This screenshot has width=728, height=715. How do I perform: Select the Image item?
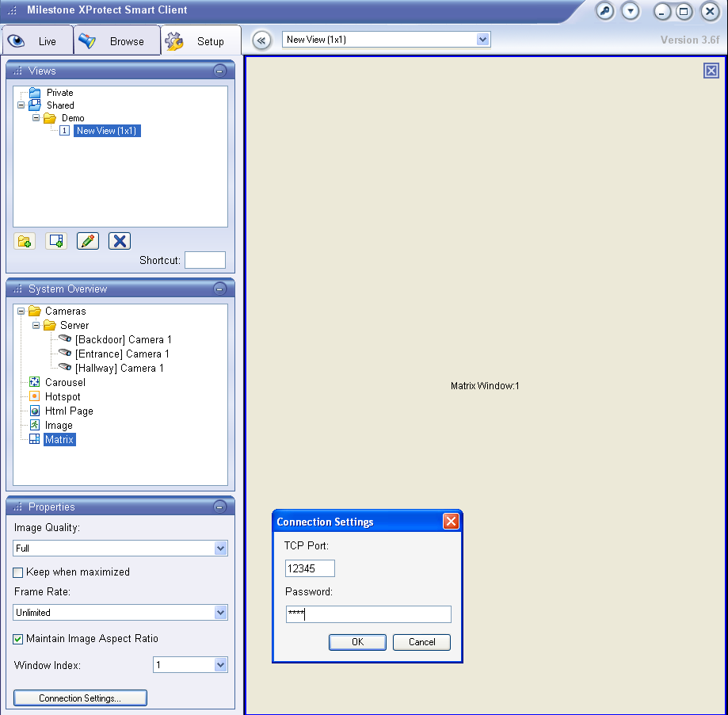pyautogui.click(x=59, y=426)
